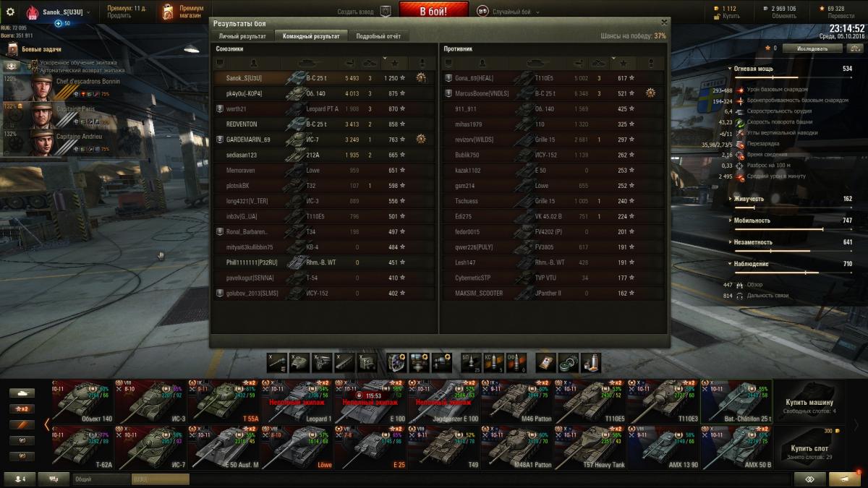Select the Объект 140 tank thumbnail
Viewport: 868px width, 488px height.
pos(83,401)
